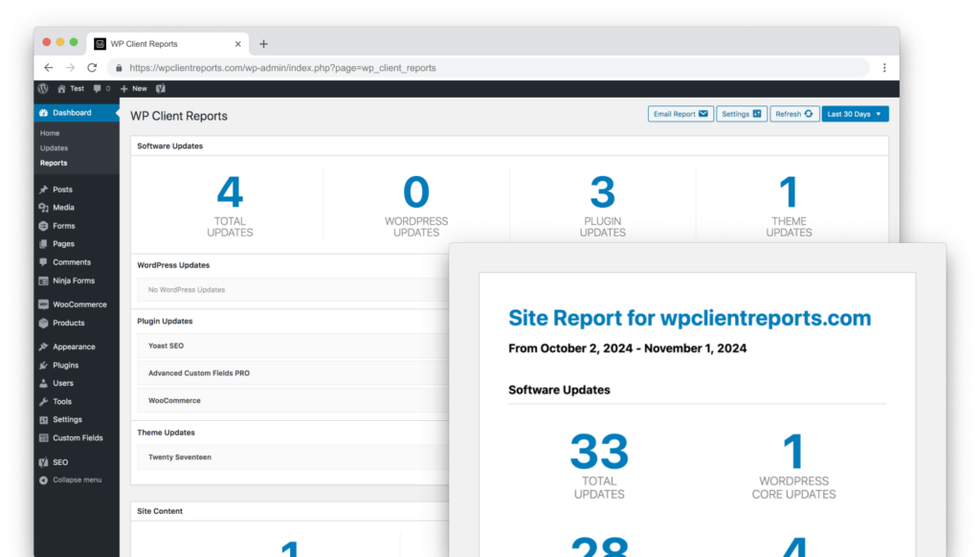Click the home icon next to Test
Screen dimensions: 980x557
[x=62, y=88]
